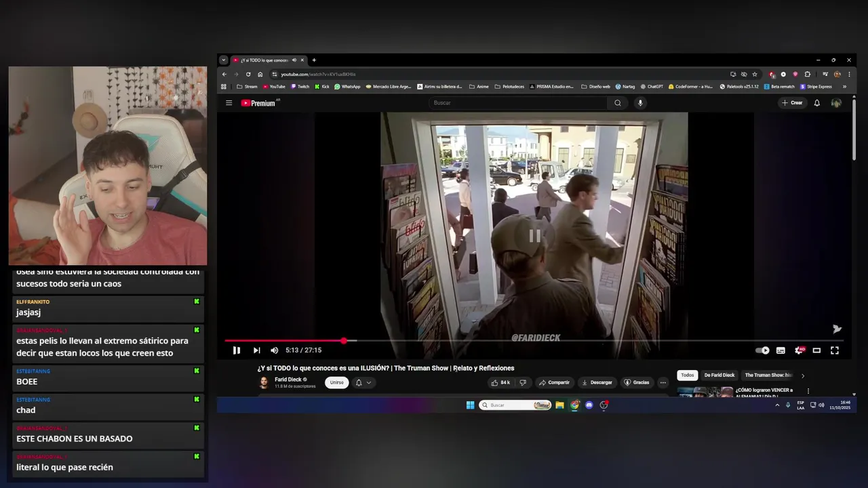868x488 pixels.
Task: Show more bookmarks chevron
Action: click(844, 87)
